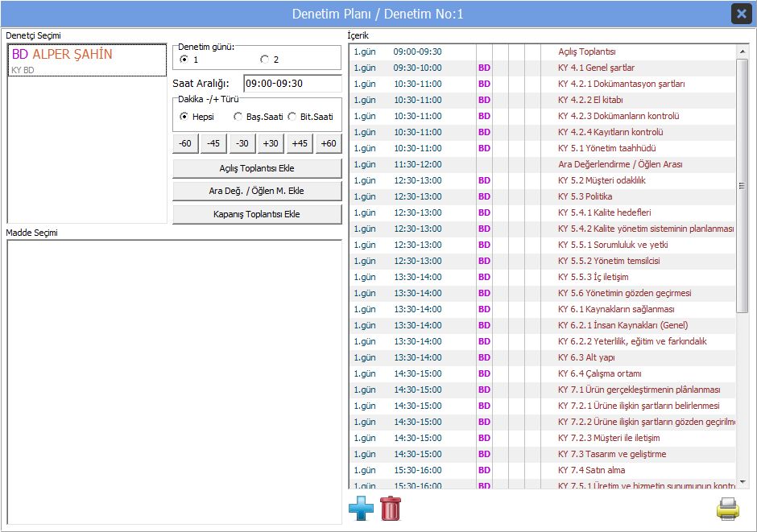Viewport: 757px width, 532px height.
Task: Click Ara Değ. / Öğlen M. Ekle button
Action: tap(257, 191)
